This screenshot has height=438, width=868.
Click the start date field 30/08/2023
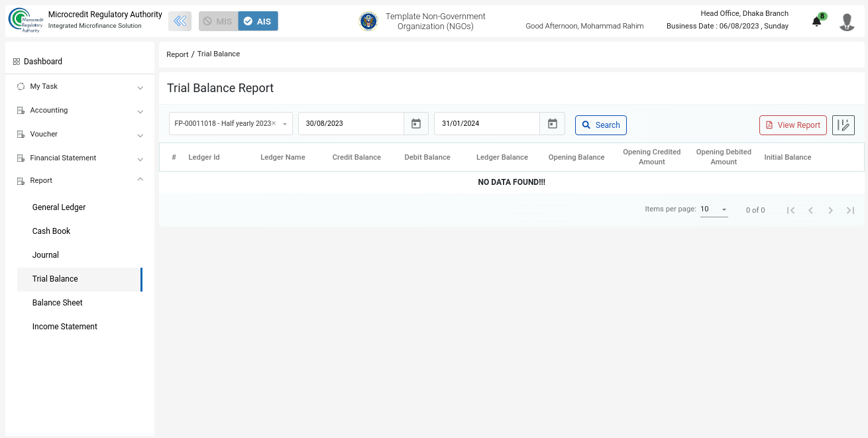pos(351,124)
